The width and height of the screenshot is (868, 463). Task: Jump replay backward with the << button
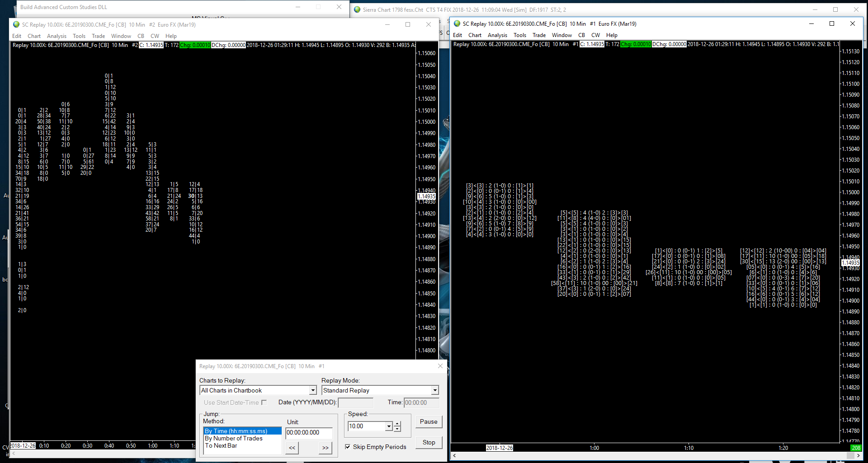[292, 448]
